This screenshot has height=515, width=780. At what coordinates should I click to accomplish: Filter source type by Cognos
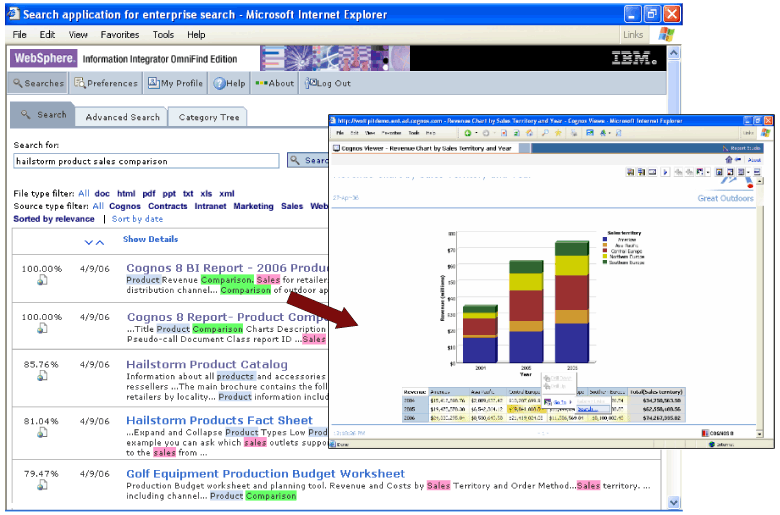125,206
